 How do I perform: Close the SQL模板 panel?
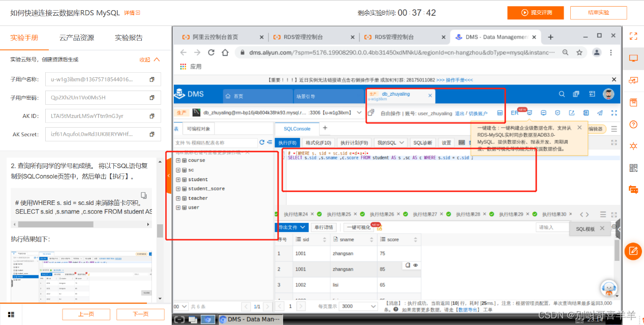pyautogui.click(x=602, y=228)
